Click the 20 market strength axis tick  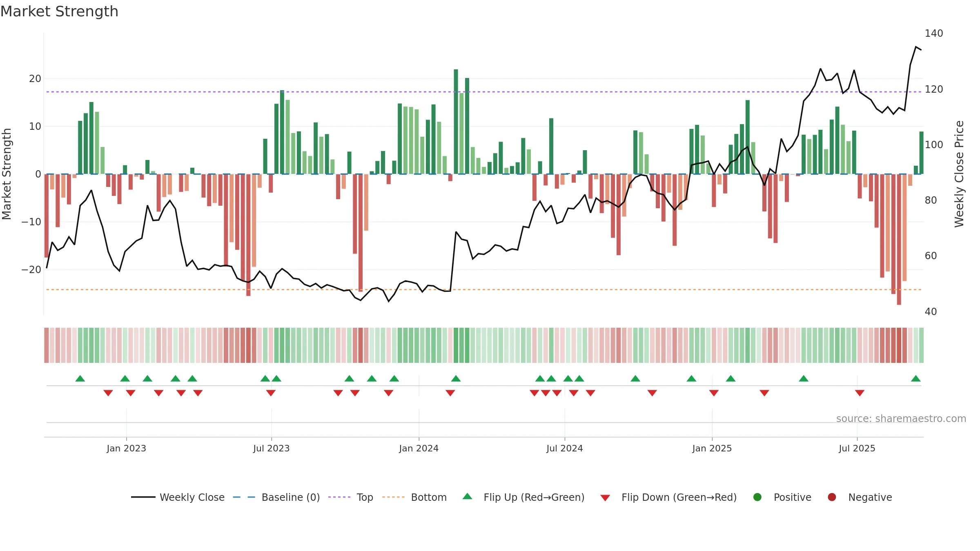pos(35,78)
